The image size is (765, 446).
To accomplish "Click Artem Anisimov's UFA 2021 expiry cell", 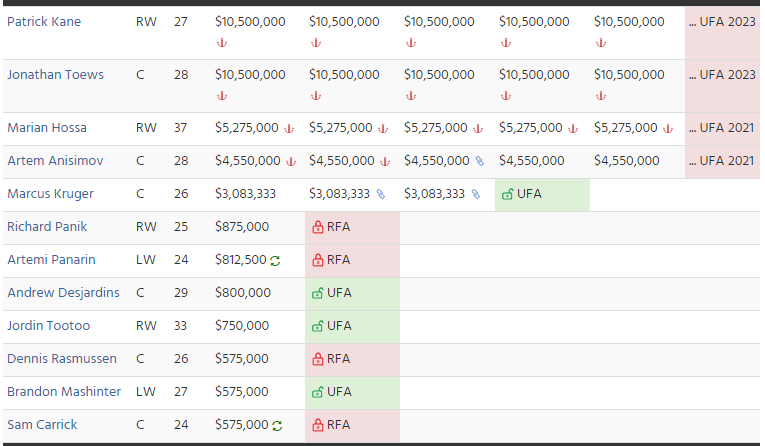I will 722,161.
